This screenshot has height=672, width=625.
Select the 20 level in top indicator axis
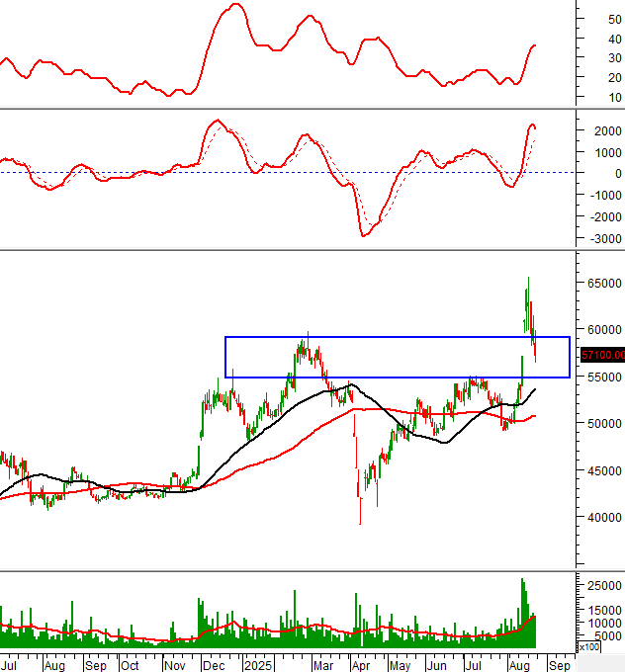click(x=615, y=77)
